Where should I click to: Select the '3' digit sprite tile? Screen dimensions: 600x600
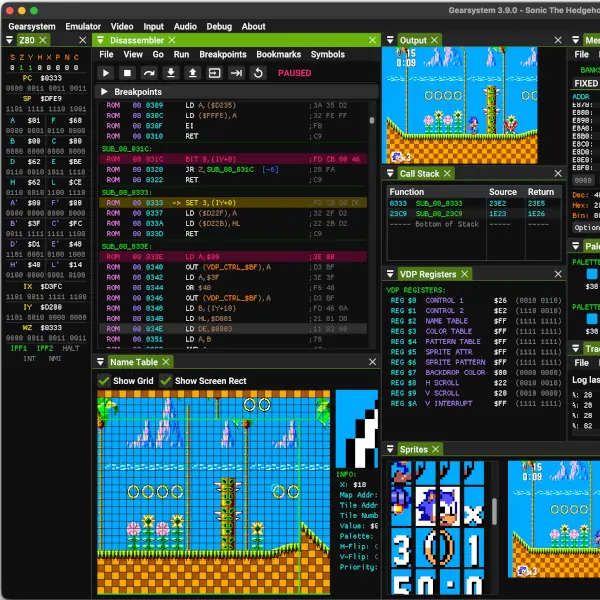click(401, 548)
